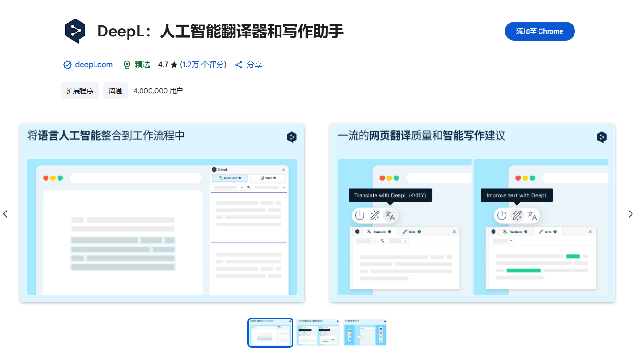Open the 将语言人工智能整合到工作流程中 screenshot slide
Image resolution: width=644 pixels, height=353 pixels.
[162, 213]
